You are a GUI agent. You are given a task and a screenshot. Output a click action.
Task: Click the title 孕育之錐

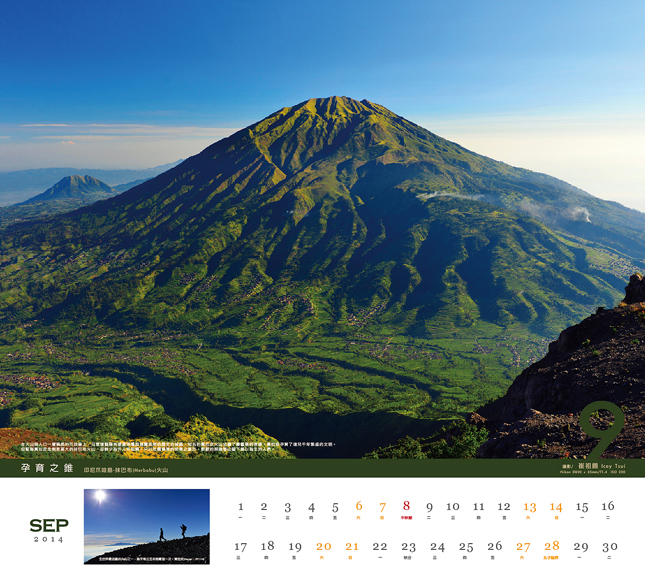[47, 468]
